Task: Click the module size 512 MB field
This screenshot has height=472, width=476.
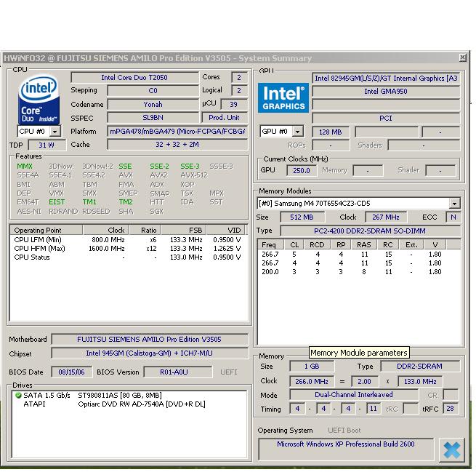Action: coord(302,217)
